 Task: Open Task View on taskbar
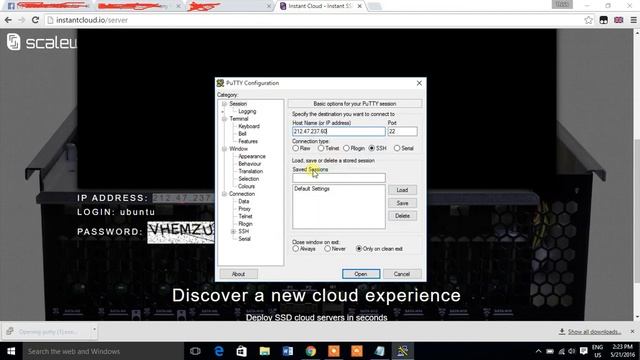point(196,351)
